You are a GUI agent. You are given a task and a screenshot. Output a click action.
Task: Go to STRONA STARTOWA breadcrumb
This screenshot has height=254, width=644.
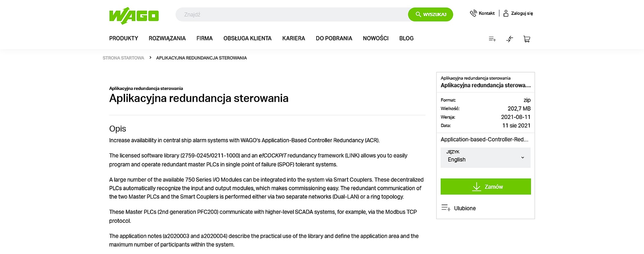coord(123,58)
